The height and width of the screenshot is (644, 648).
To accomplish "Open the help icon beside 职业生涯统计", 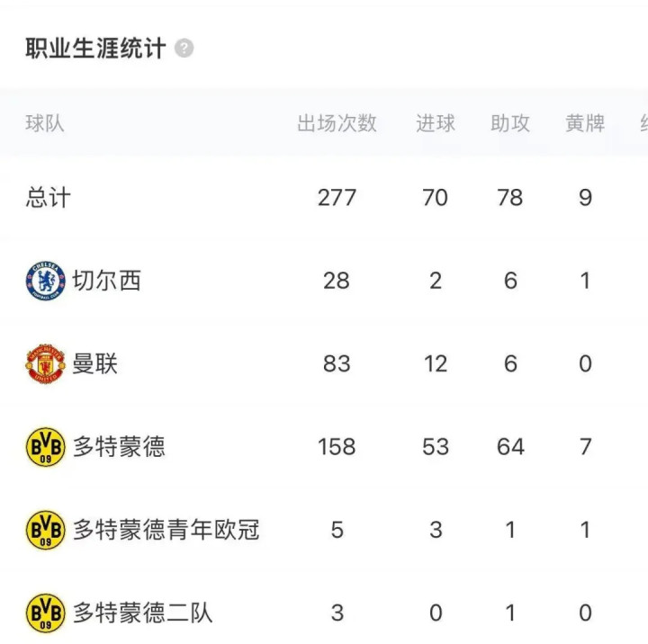I will pos(184,48).
